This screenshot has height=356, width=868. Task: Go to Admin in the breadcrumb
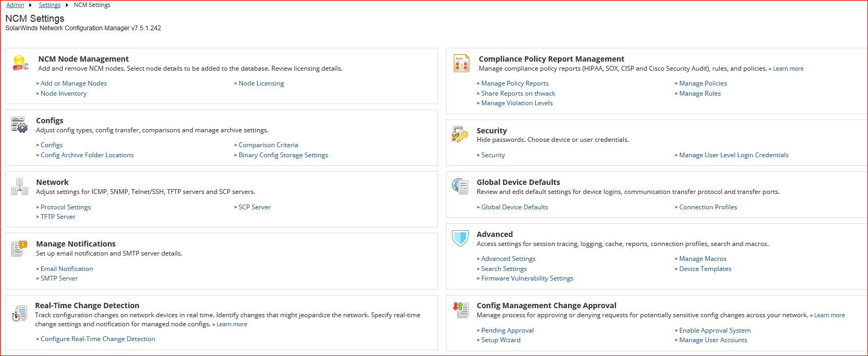[x=15, y=5]
